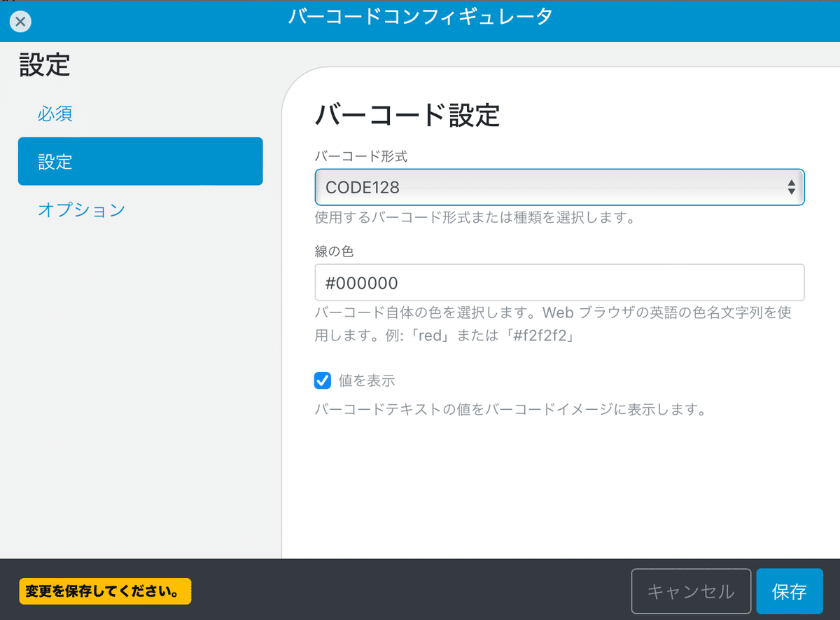Select the 設定 sidebar tab
Image resolution: width=840 pixels, height=620 pixels.
(140, 161)
